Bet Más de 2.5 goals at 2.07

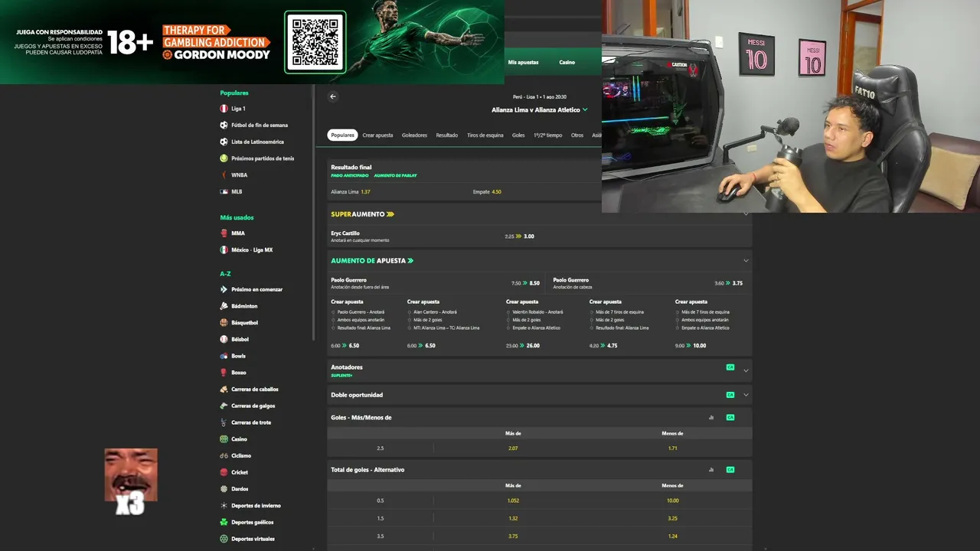pyautogui.click(x=513, y=448)
